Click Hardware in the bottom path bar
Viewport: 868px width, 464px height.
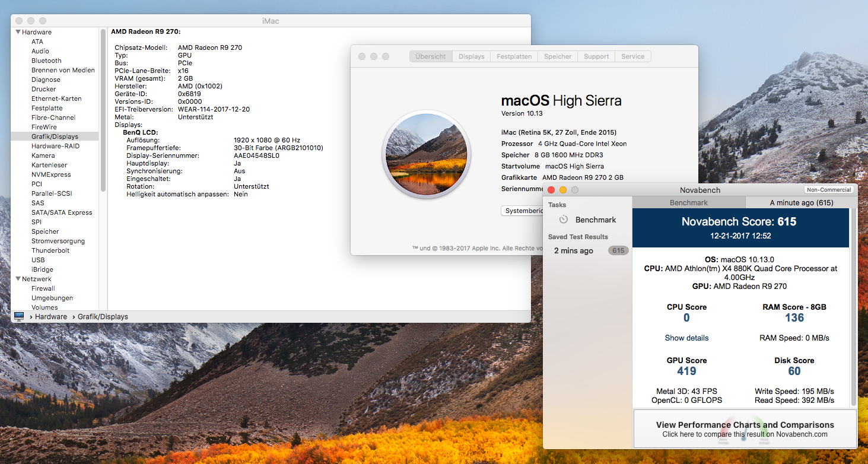point(51,317)
